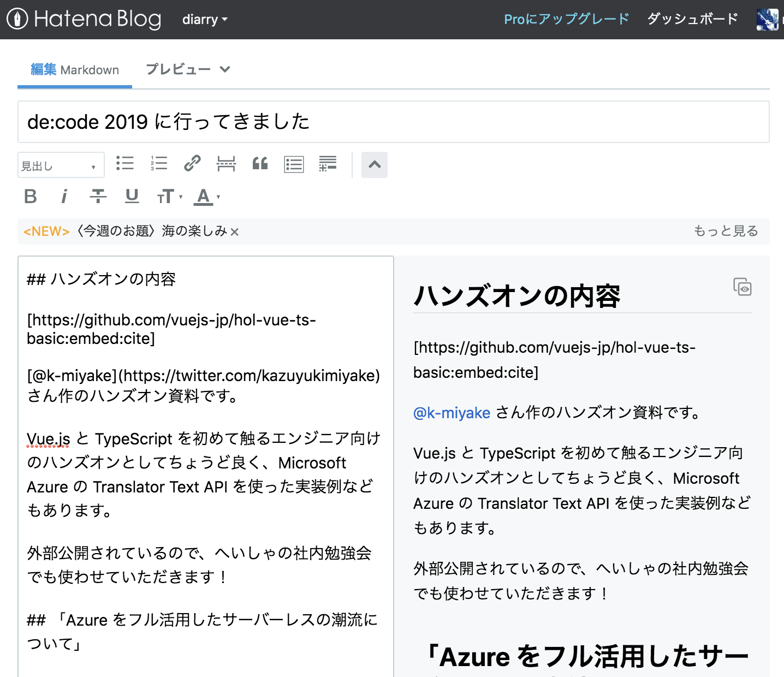Screen dimensions: 784x677
Task: Insert table of contents icon
Action: point(294,164)
